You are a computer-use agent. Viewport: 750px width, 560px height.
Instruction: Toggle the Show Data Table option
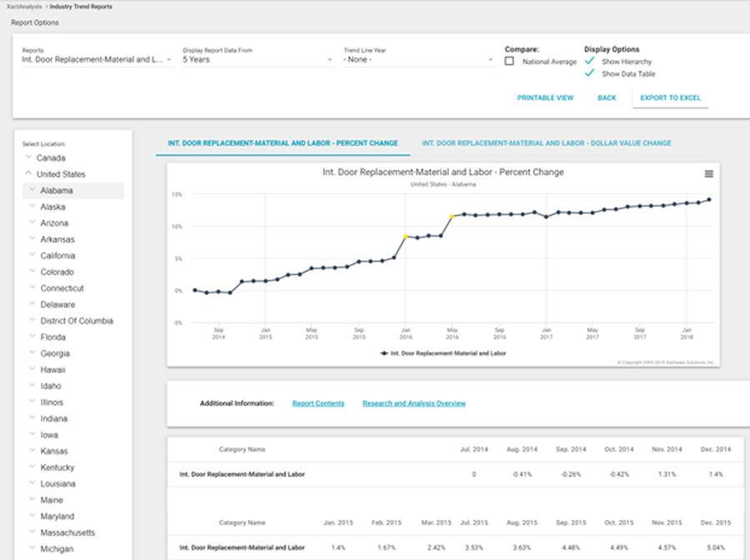[x=590, y=74]
